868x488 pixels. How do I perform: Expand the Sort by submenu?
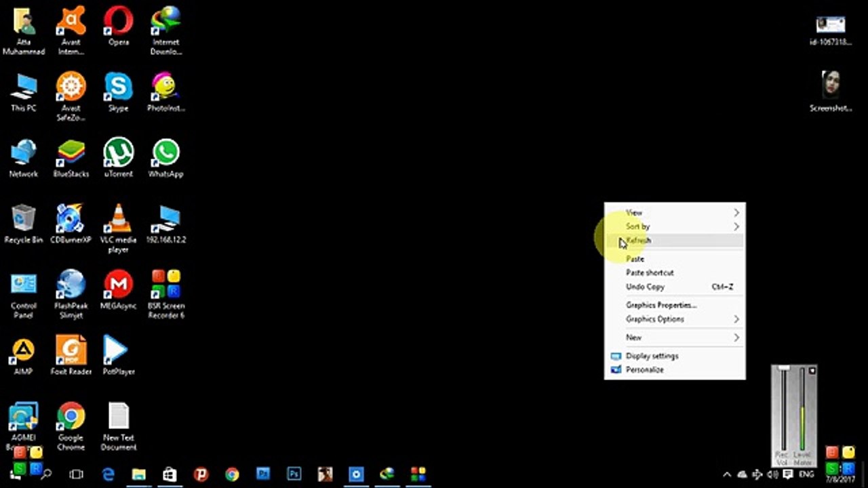pos(675,226)
